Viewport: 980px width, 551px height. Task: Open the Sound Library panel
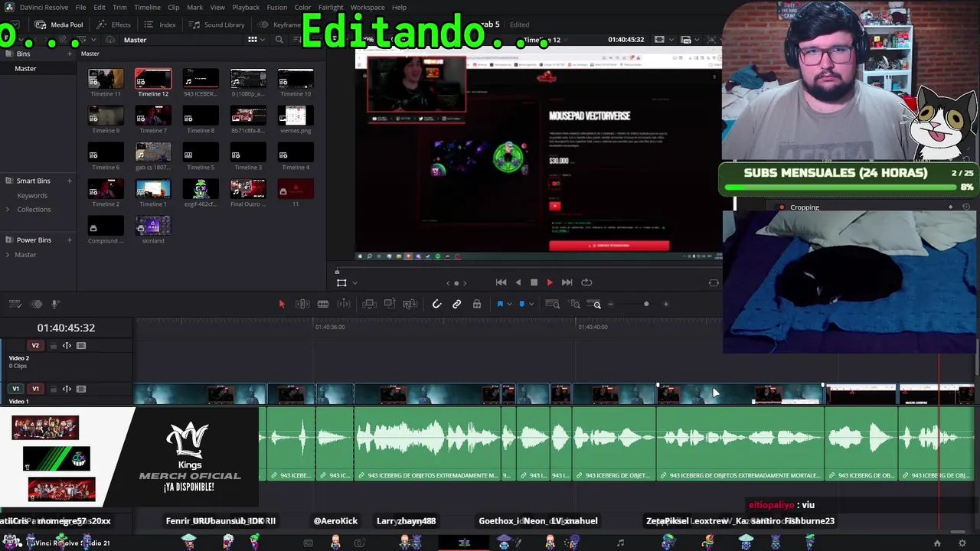(x=217, y=24)
